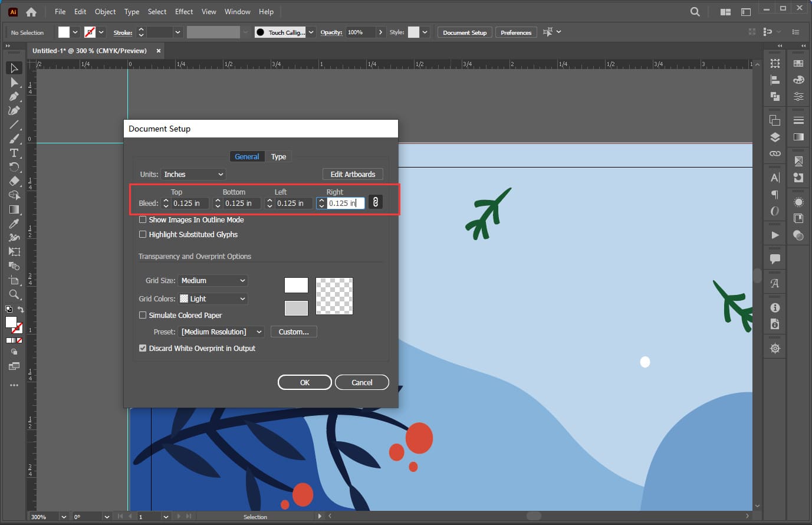Select the Rotate tool
This screenshot has height=525, width=812.
click(x=14, y=167)
